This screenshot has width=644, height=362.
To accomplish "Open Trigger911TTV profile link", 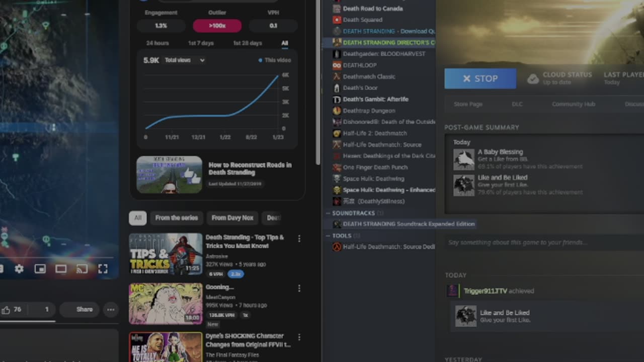I will (x=485, y=291).
